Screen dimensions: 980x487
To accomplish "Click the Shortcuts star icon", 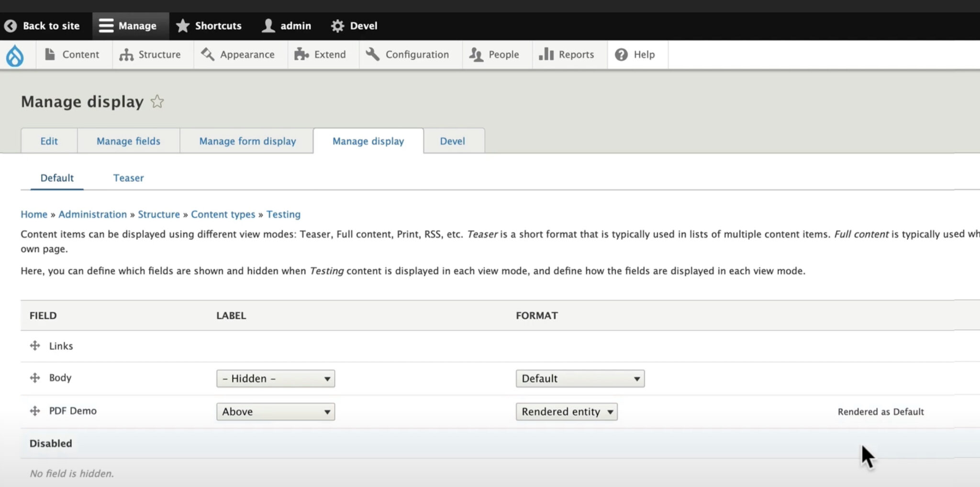I will click(x=183, y=26).
